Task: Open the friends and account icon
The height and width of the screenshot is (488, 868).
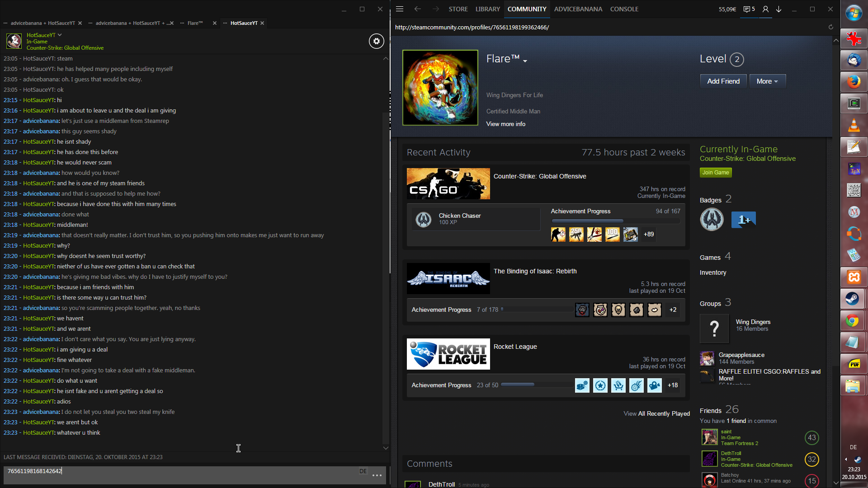Action: coord(765,9)
